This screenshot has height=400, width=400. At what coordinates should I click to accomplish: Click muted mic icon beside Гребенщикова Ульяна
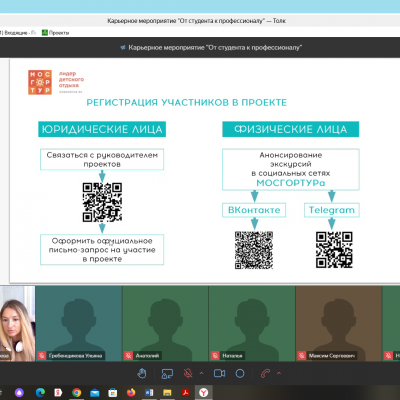(42, 356)
